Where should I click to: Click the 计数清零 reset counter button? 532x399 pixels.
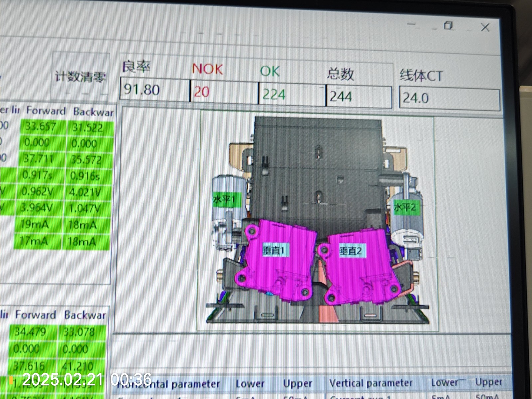[80, 77]
